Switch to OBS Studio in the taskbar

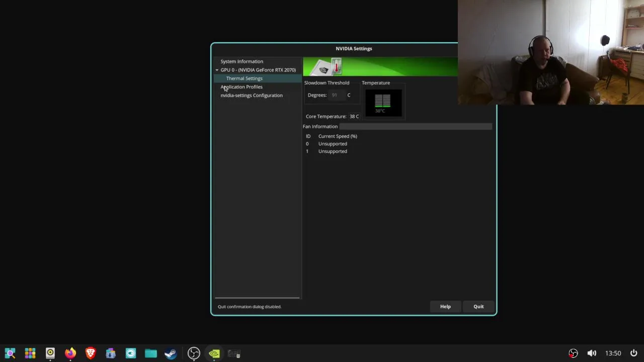194,353
